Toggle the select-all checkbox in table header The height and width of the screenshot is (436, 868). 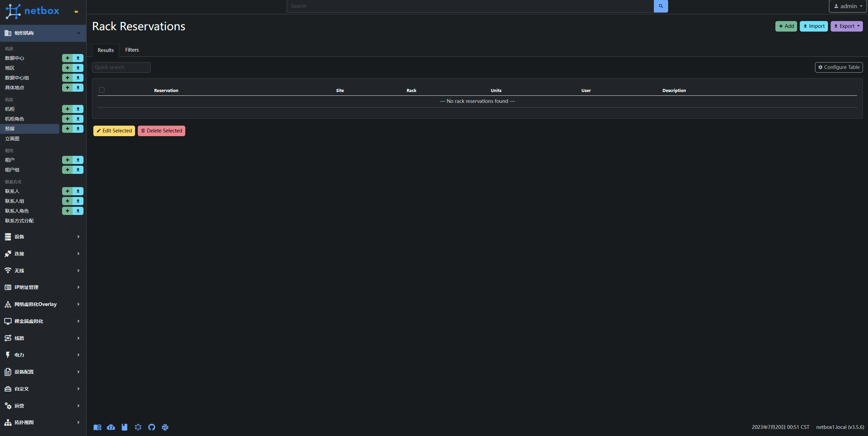[x=102, y=90]
